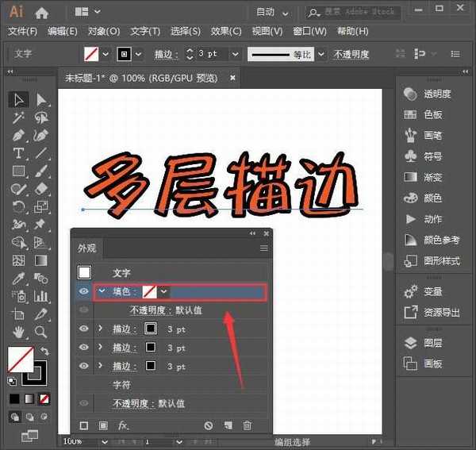Open the 透明度 panel
The image size is (476, 450).
(x=428, y=94)
